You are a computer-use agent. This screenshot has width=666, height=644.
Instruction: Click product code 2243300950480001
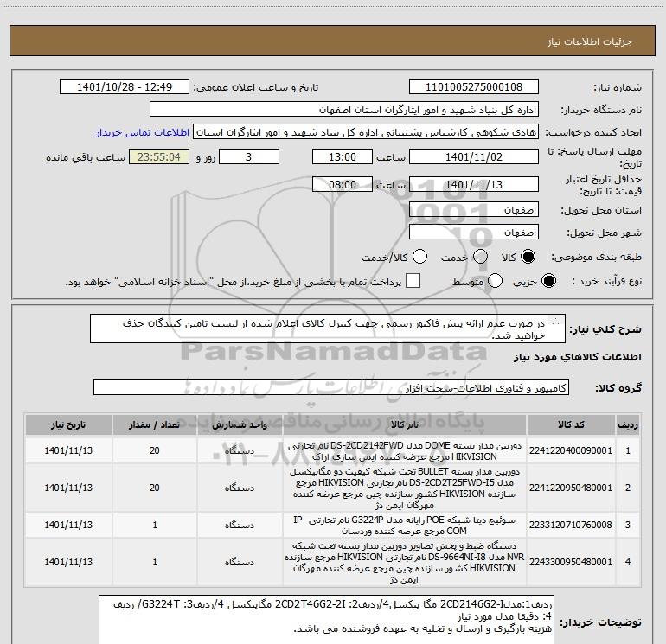[571, 562]
